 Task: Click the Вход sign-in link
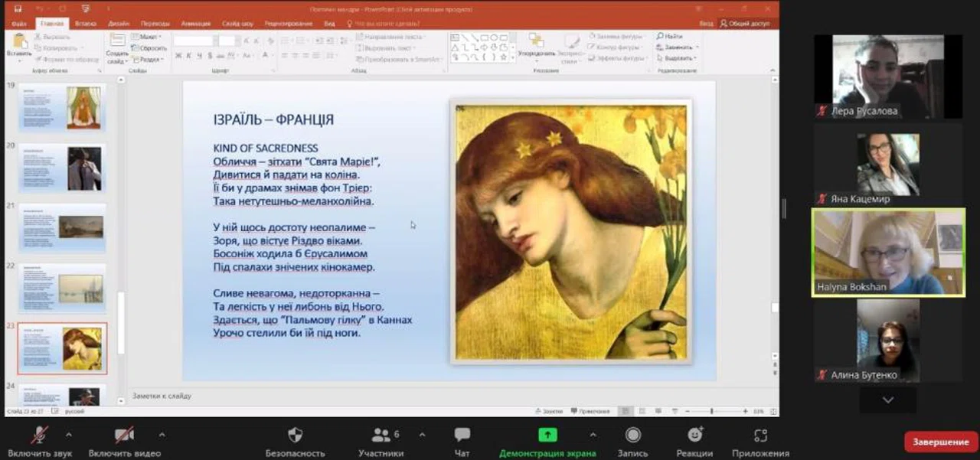[x=706, y=24]
